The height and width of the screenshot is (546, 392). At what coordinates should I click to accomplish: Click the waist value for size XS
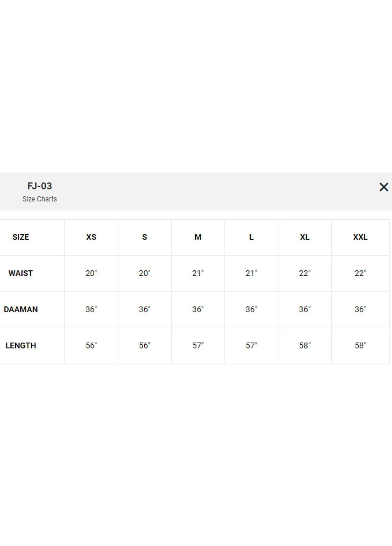(x=91, y=273)
